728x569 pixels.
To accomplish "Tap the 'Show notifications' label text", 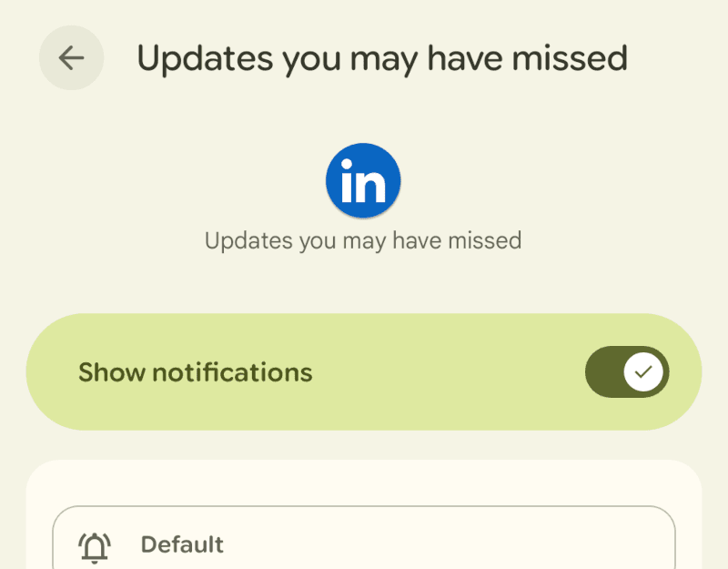I will (x=195, y=372).
